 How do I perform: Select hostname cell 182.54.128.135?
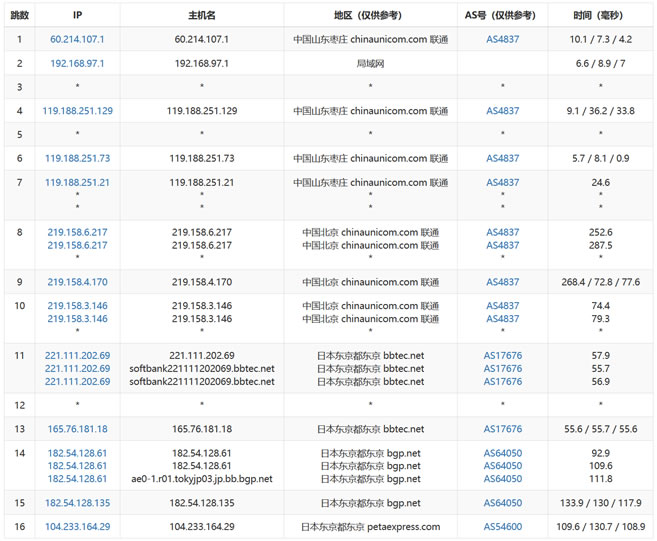click(x=202, y=503)
